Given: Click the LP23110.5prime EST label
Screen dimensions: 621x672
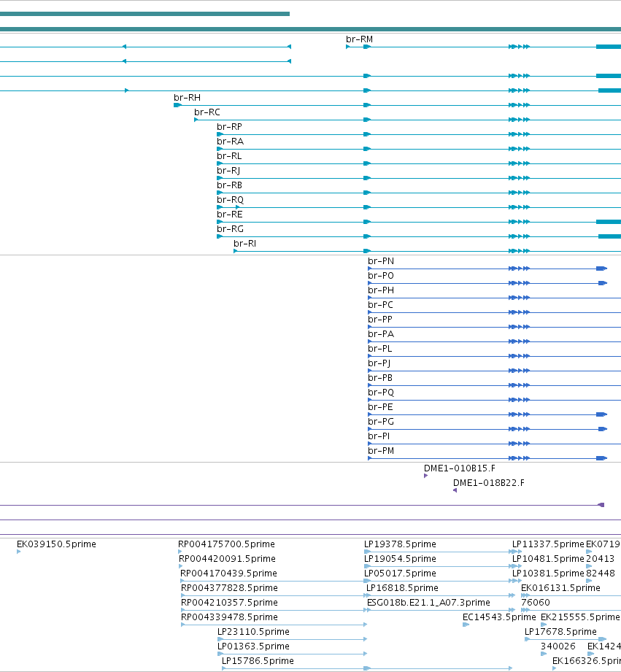Looking at the screenshot, I should pyautogui.click(x=253, y=631).
